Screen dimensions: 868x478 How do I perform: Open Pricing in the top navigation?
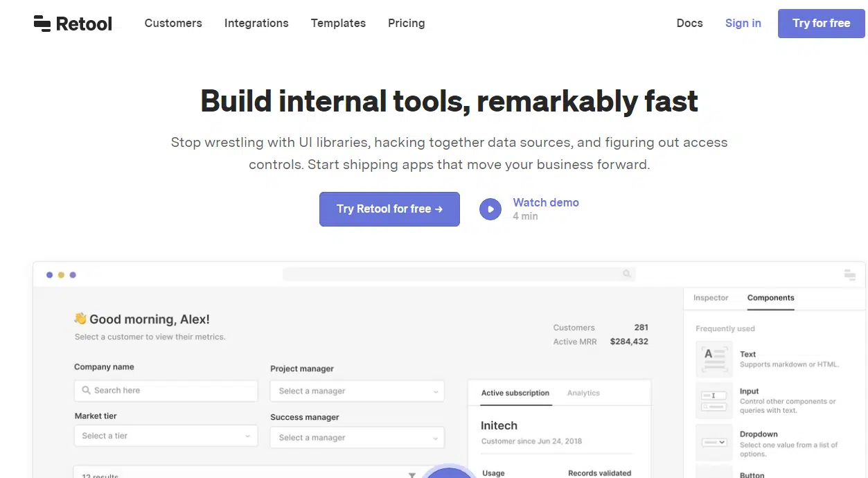(x=407, y=23)
